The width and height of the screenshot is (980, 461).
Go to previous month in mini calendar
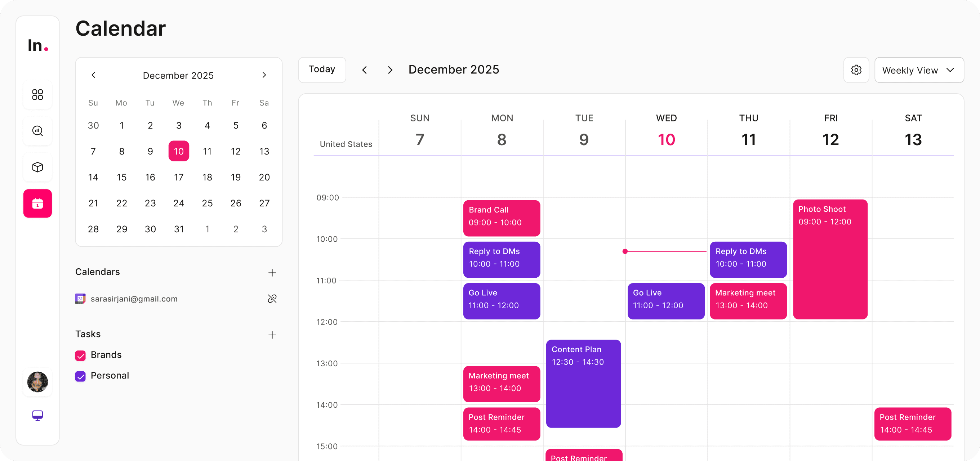click(x=94, y=75)
